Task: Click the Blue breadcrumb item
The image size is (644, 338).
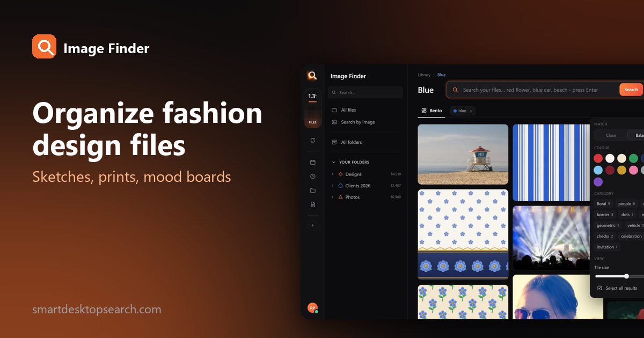Action: tap(441, 75)
